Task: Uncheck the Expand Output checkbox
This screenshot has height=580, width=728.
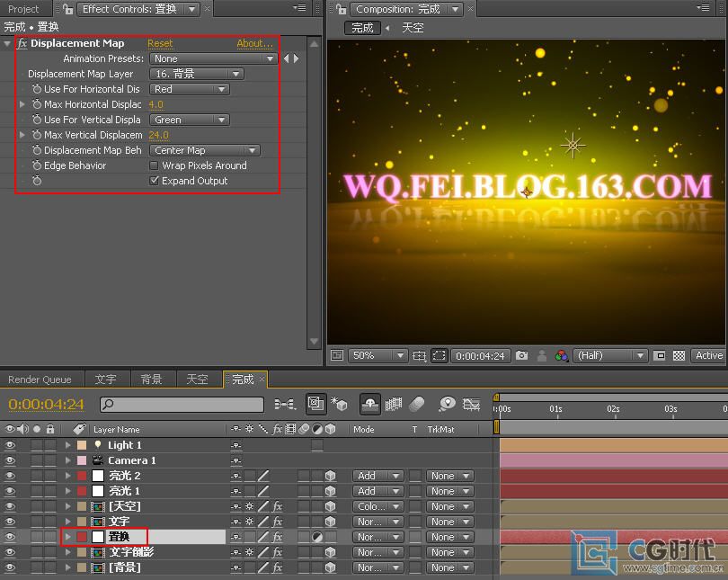Action: (x=155, y=181)
